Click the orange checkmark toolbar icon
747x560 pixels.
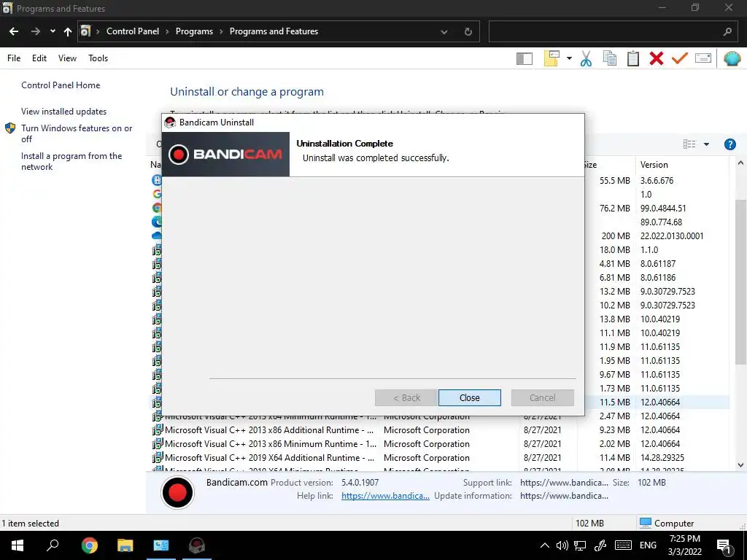(679, 58)
